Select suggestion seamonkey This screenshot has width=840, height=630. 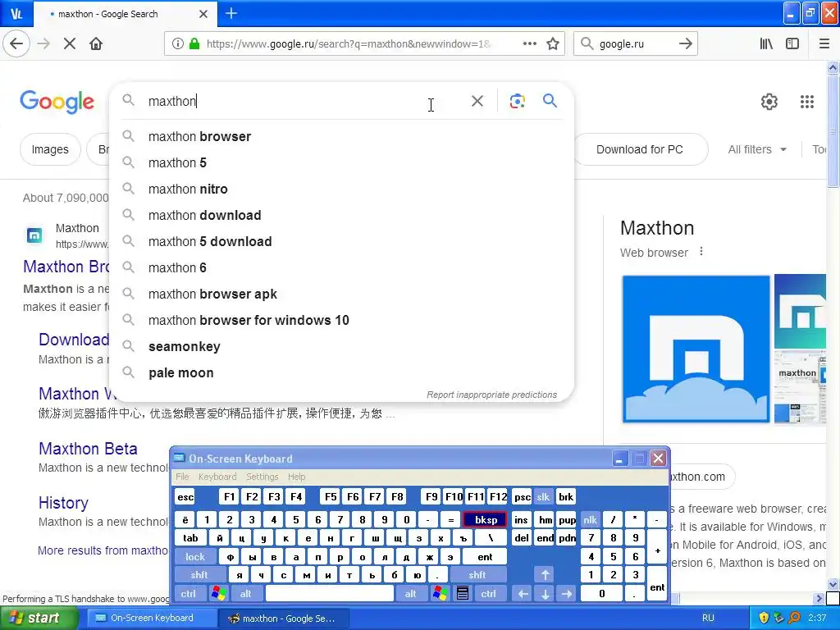coord(340,347)
